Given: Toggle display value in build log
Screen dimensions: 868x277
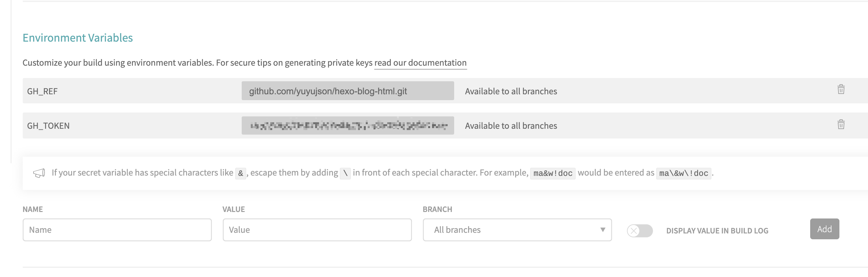Looking at the screenshot, I should tap(639, 231).
